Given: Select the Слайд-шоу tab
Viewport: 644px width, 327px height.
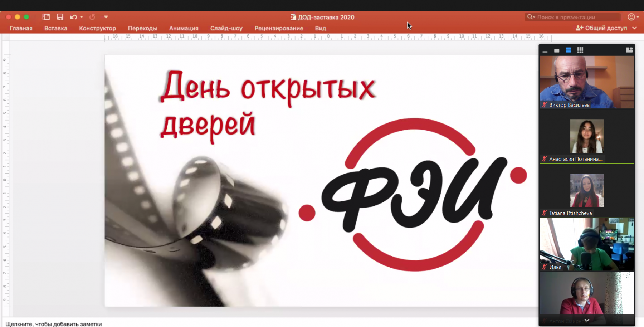Looking at the screenshot, I should point(226,28).
